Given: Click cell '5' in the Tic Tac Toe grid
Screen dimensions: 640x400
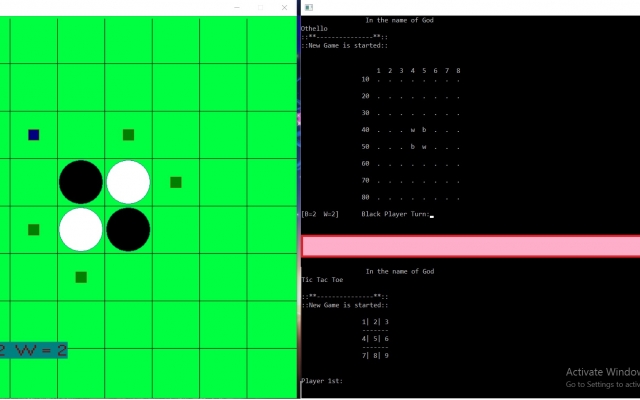Looking at the screenshot, I should 375,338.
